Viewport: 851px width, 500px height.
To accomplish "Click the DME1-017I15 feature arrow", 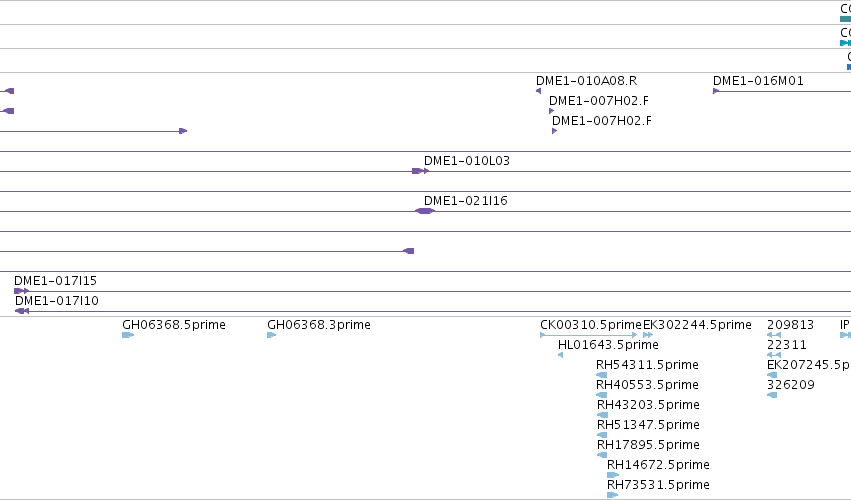I will [x=22, y=291].
